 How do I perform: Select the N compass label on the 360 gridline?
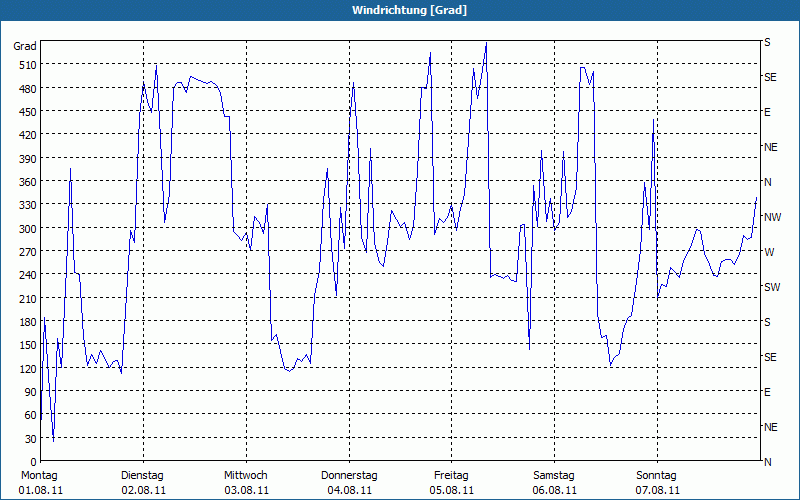click(767, 182)
